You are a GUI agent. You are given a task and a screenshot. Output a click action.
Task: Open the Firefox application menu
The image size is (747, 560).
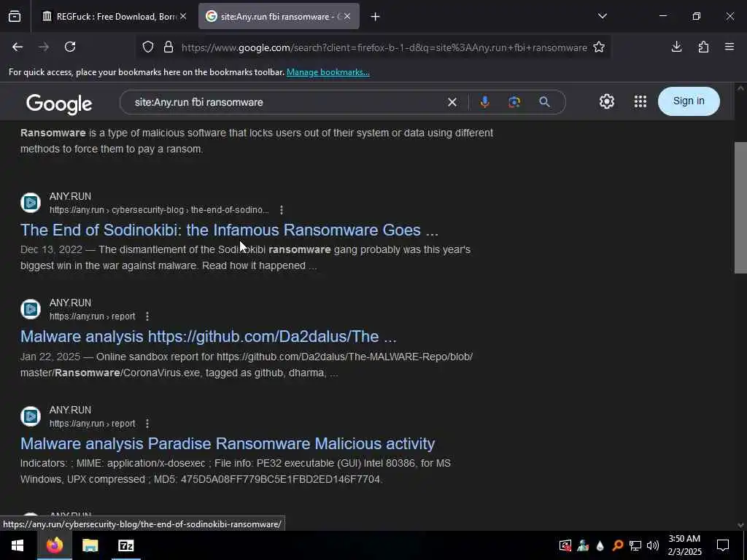click(x=729, y=47)
